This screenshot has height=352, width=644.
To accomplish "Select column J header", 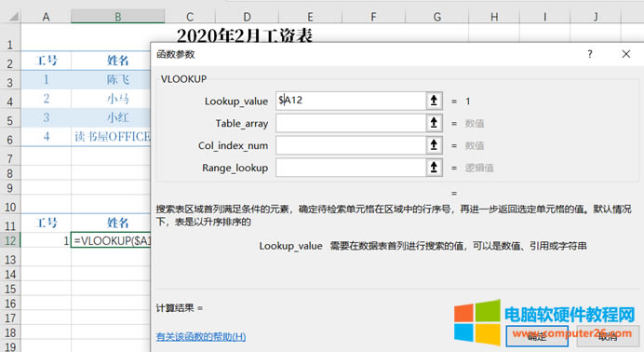I will 596,17.
